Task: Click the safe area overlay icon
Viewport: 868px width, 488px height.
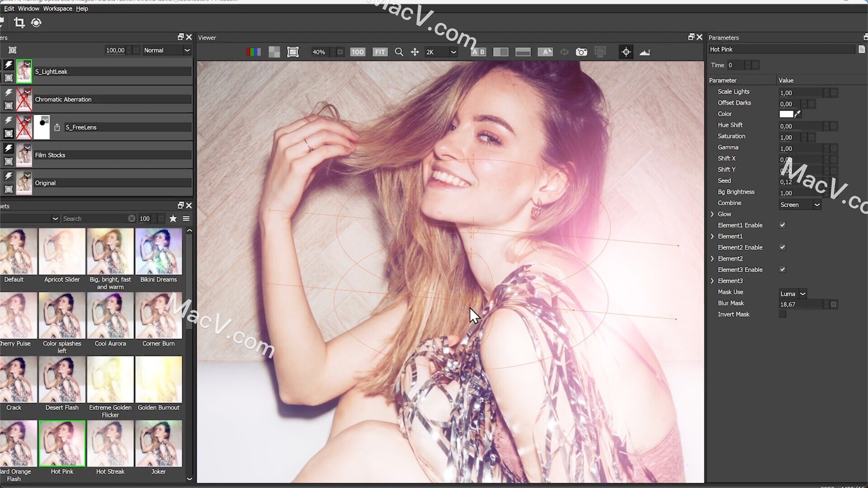Action: (292, 52)
